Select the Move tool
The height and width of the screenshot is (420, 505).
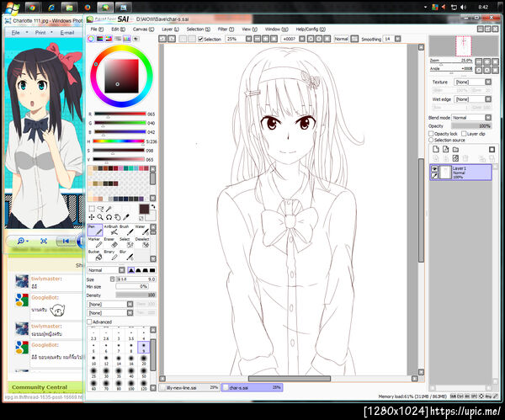point(92,217)
